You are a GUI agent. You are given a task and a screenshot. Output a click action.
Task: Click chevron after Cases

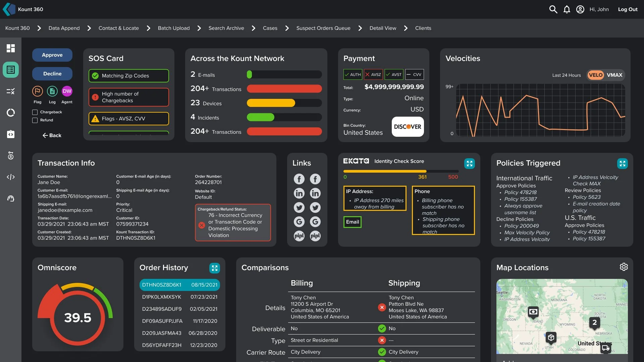coord(287,28)
